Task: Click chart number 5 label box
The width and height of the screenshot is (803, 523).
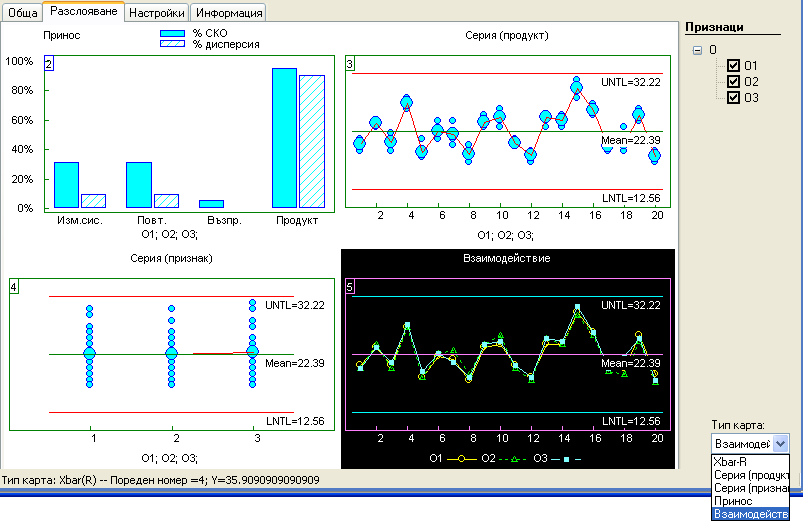Action: (350, 288)
